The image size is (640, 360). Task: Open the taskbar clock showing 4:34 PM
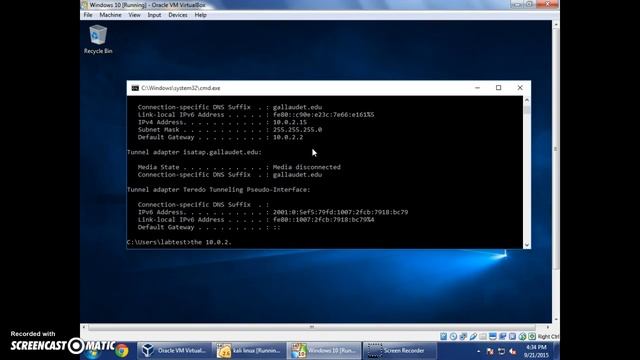536,351
